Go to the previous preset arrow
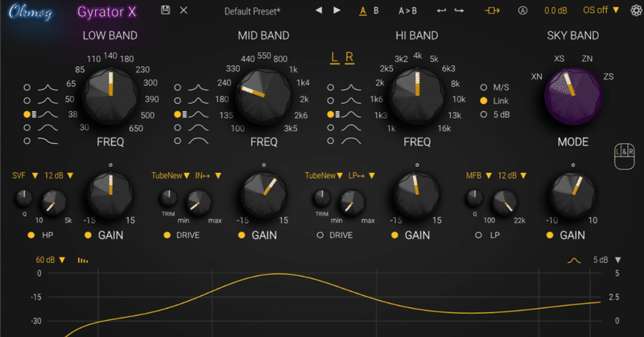This screenshot has height=337, width=644. click(x=319, y=10)
